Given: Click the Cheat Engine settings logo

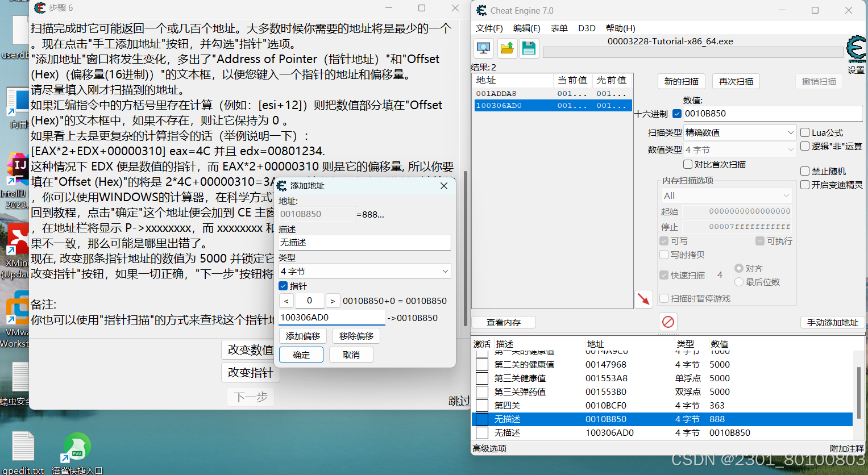Looking at the screenshot, I should 856,50.
